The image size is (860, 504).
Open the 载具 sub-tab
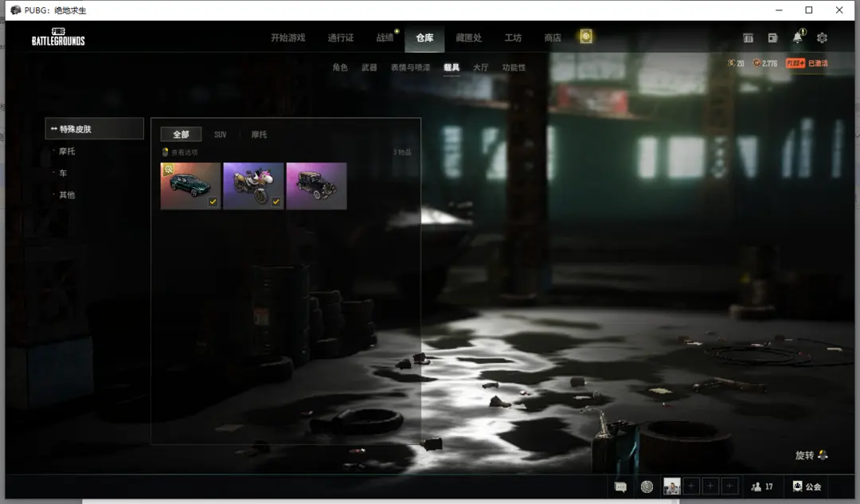451,68
